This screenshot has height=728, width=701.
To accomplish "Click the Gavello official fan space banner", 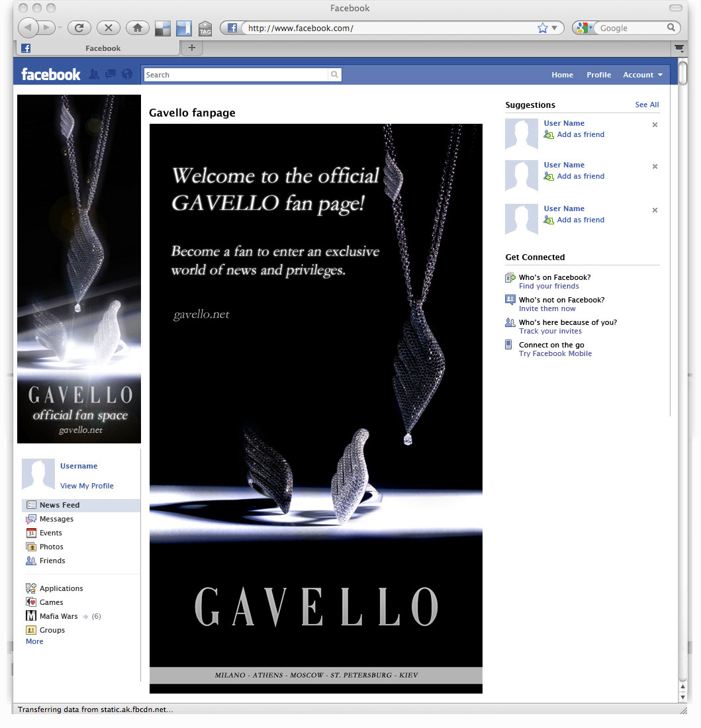I will 79,269.
